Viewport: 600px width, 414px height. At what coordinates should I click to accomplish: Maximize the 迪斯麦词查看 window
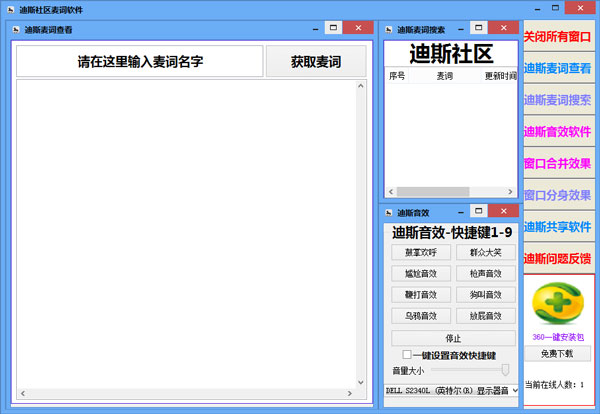333,28
